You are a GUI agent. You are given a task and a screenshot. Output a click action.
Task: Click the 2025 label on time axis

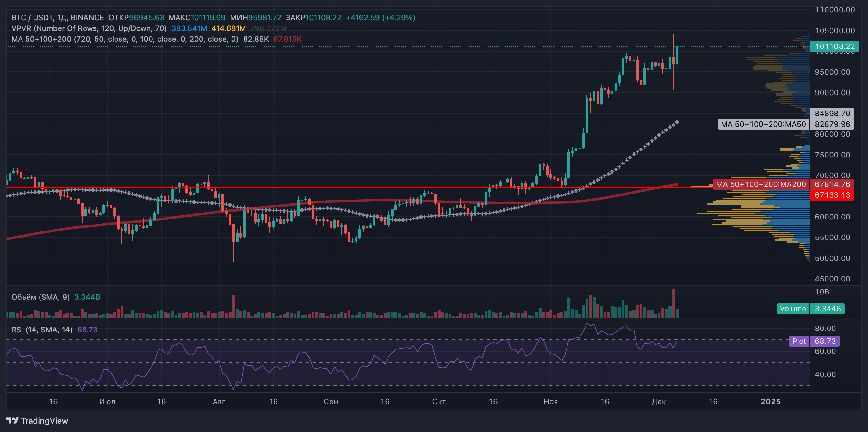point(770,402)
